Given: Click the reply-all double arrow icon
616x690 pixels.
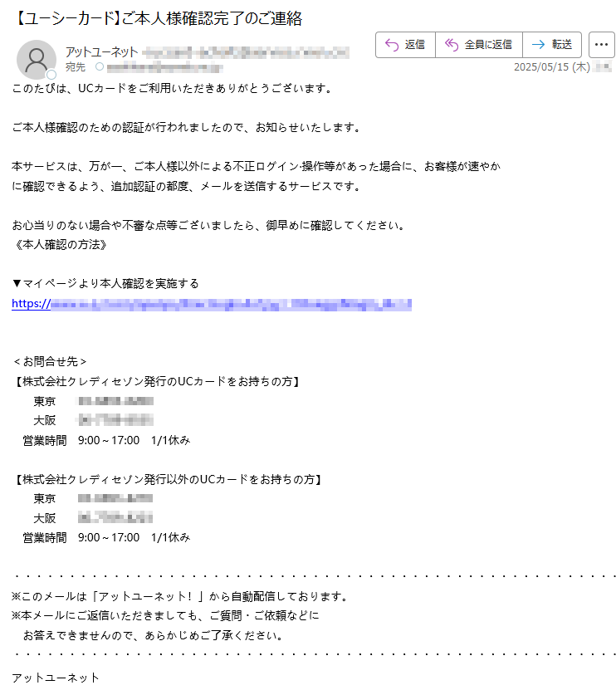Looking at the screenshot, I should [x=452, y=45].
